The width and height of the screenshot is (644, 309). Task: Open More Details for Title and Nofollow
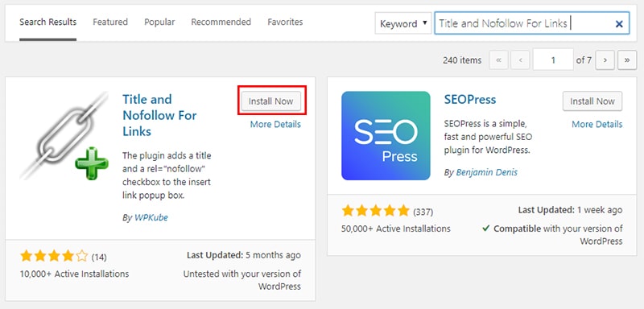point(275,124)
